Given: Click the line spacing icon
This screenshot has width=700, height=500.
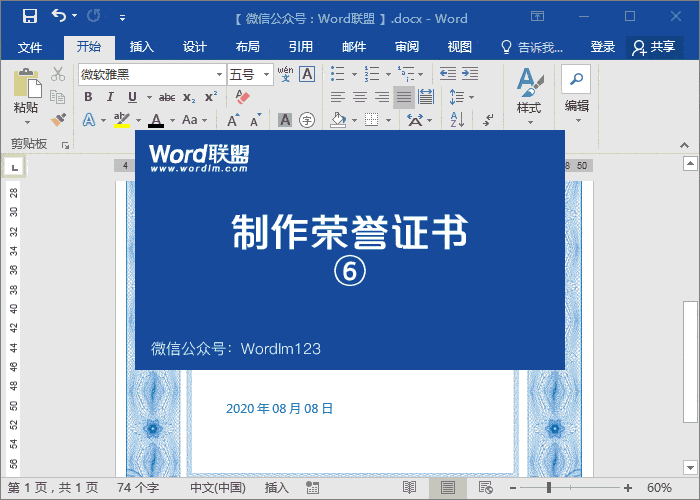Looking at the screenshot, I should point(456,97).
